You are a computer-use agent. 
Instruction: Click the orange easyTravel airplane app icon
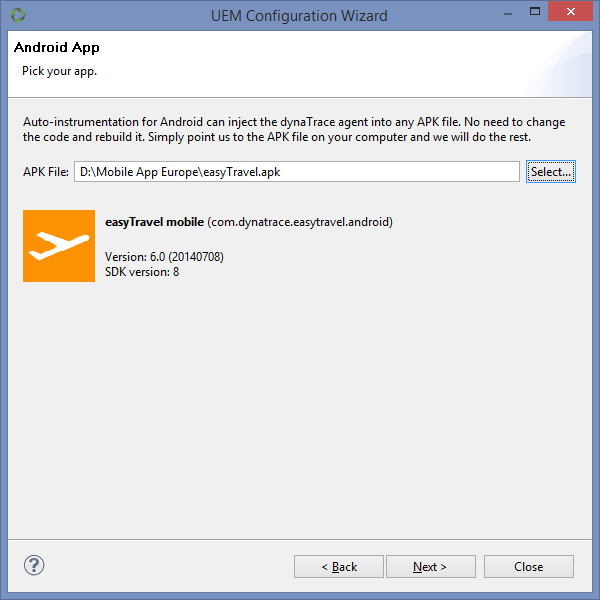point(59,246)
